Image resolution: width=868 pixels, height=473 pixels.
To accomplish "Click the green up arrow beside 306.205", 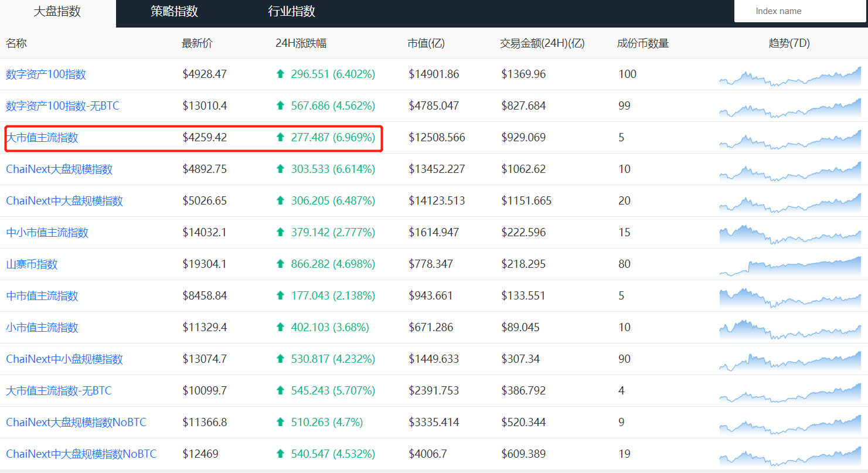I will coord(280,200).
